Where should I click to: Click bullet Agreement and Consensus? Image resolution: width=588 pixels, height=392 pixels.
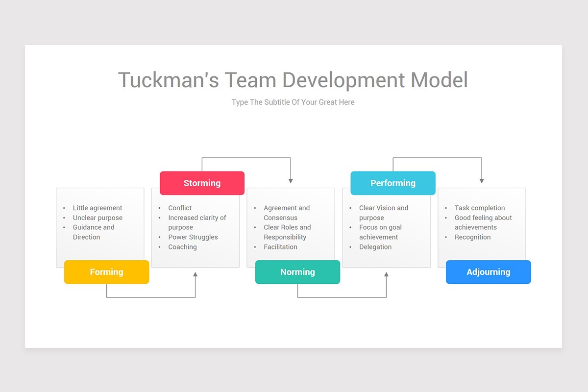click(287, 213)
